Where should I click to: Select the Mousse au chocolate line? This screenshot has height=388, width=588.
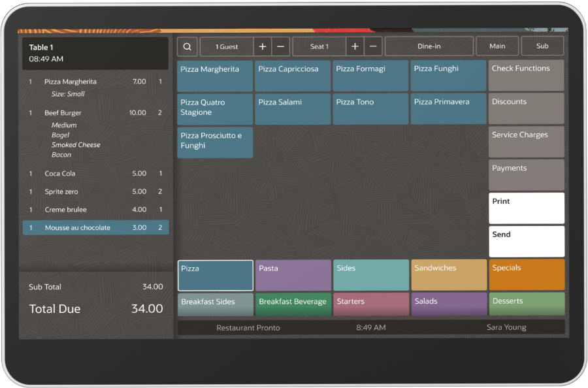95,227
